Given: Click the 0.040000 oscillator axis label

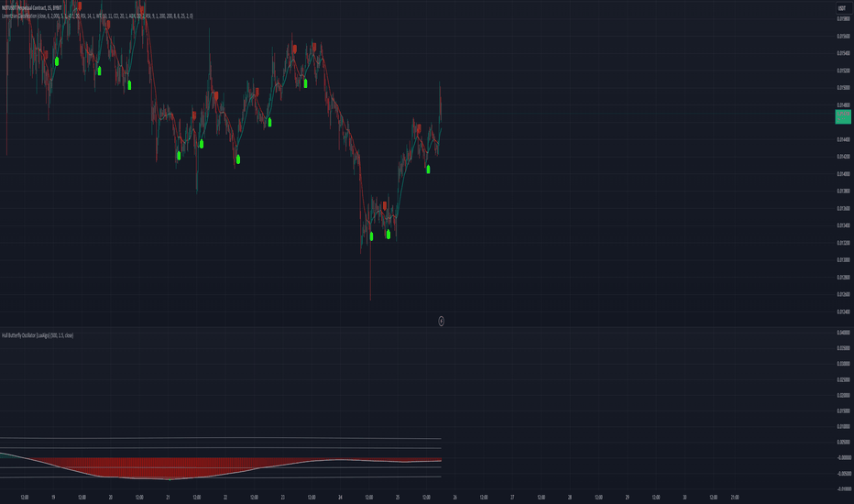Looking at the screenshot, I should coord(844,333).
